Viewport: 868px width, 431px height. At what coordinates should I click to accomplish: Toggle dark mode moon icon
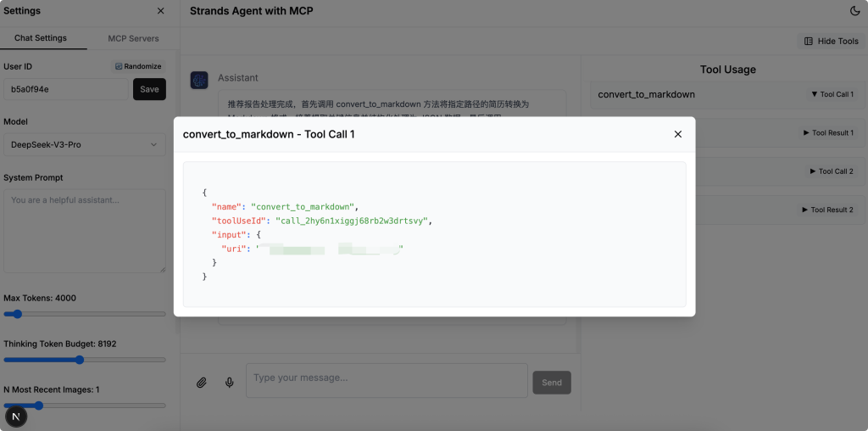click(x=855, y=11)
